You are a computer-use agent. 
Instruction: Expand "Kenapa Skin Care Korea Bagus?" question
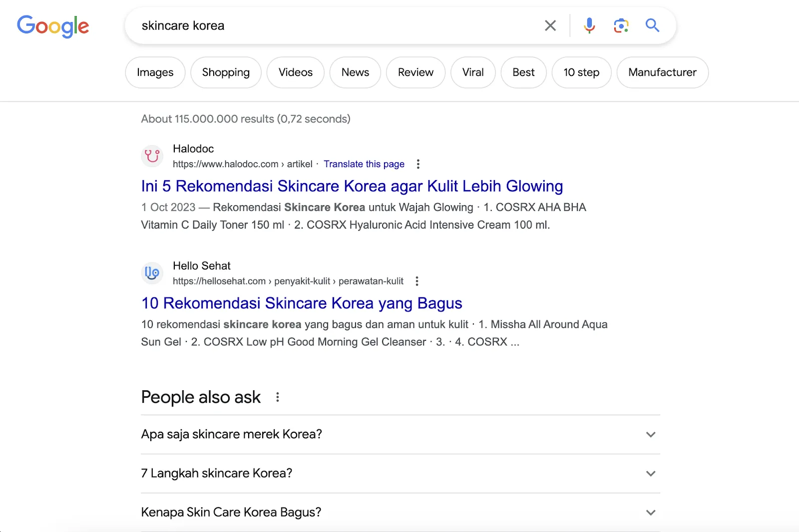pyautogui.click(x=650, y=513)
